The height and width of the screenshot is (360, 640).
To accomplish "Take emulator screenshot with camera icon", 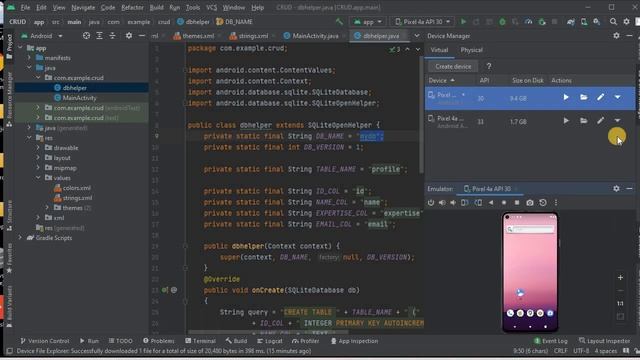I will (530, 202).
